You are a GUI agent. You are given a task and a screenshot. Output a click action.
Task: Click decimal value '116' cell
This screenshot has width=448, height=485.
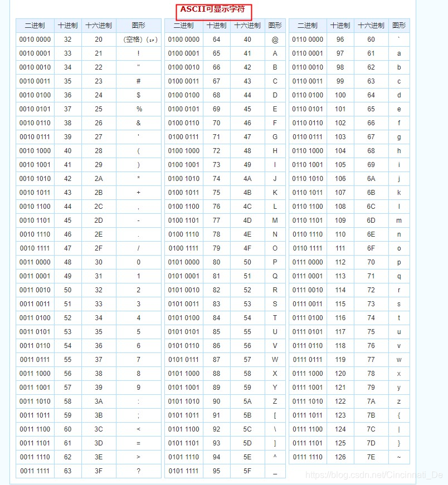tap(340, 318)
